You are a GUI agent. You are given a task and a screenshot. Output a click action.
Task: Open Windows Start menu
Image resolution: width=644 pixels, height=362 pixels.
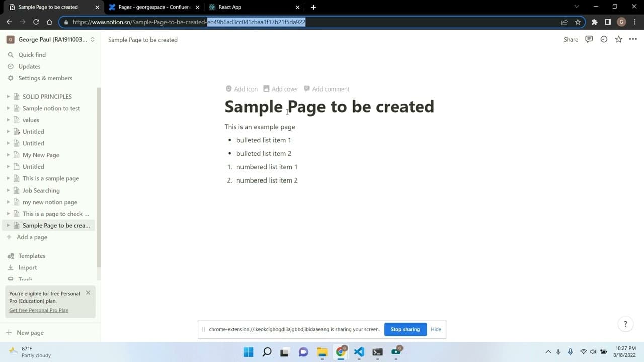pyautogui.click(x=249, y=352)
